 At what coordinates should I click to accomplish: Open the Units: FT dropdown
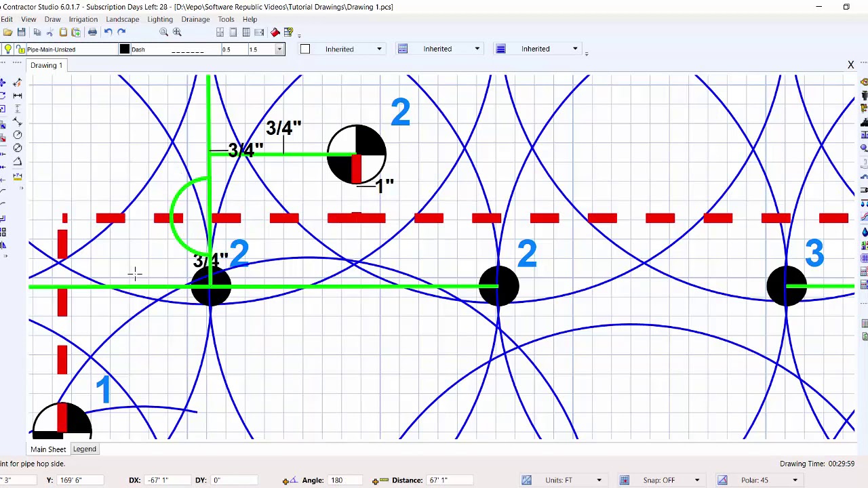pyautogui.click(x=599, y=481)
